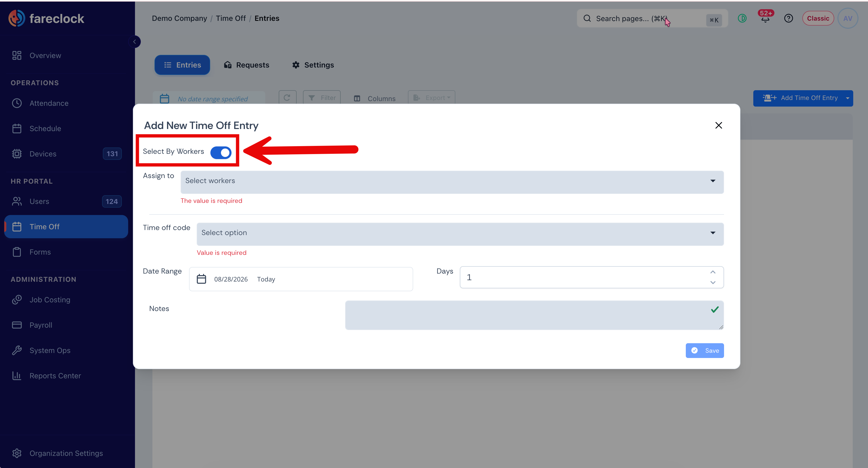Switch to the Settings tab

point(313,65)
